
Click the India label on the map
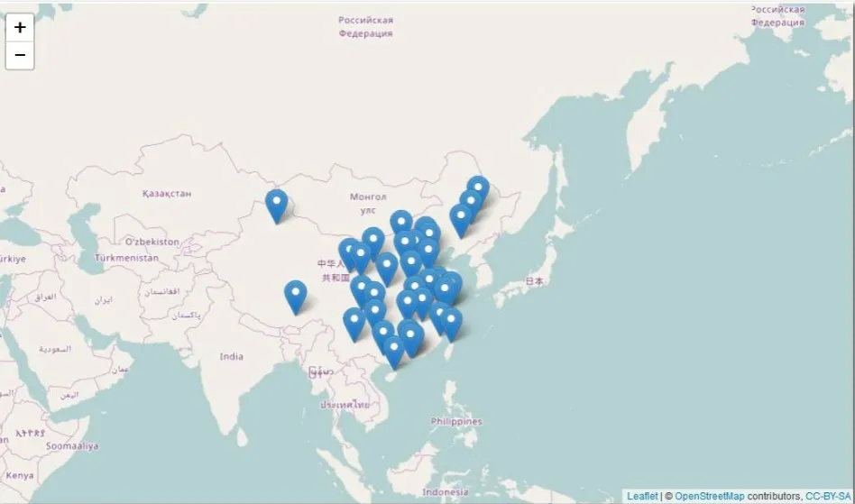point(232,357)
